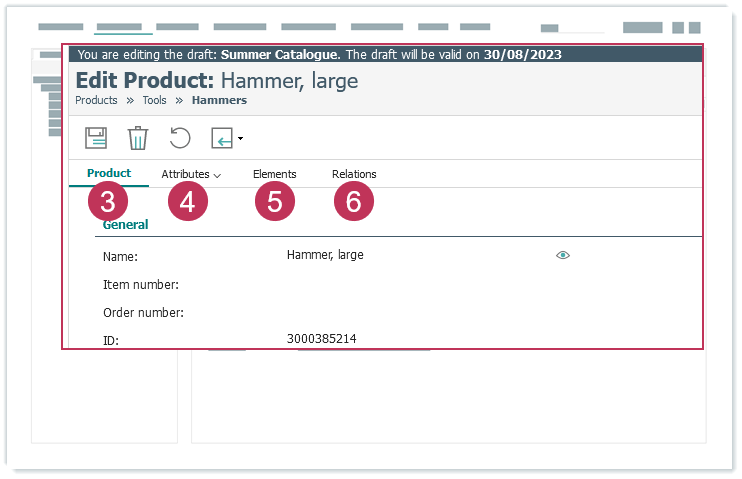Image resolution: width=742 pixels, height=479 pixels.
Task: Navigate to Tools in the breadcrumb
Action: (154, 100)
